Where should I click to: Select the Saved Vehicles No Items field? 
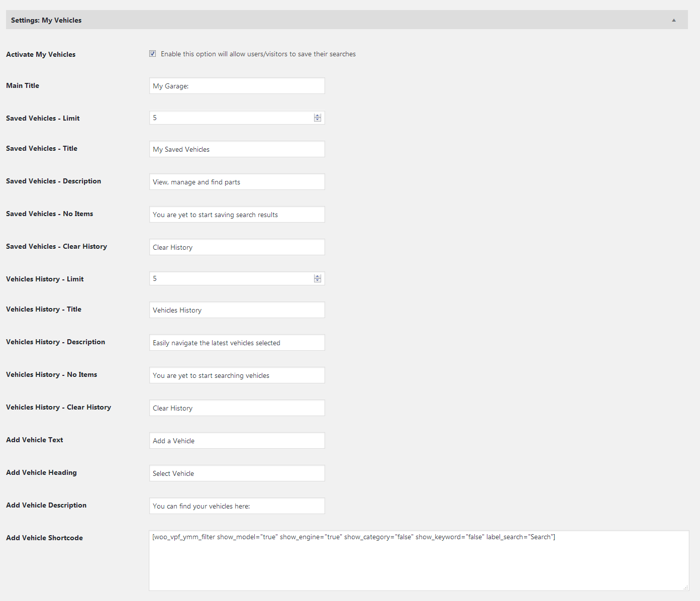pyautogui.click(x=237, y=215)
